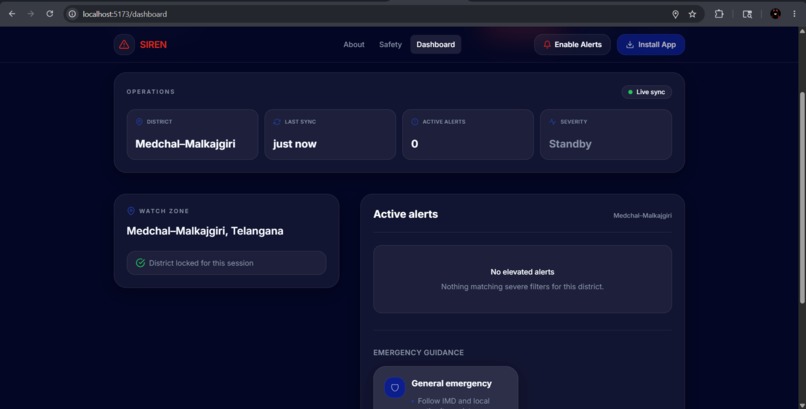Click the District card pin icon
806x409 pixels.
tap(139, 122)
